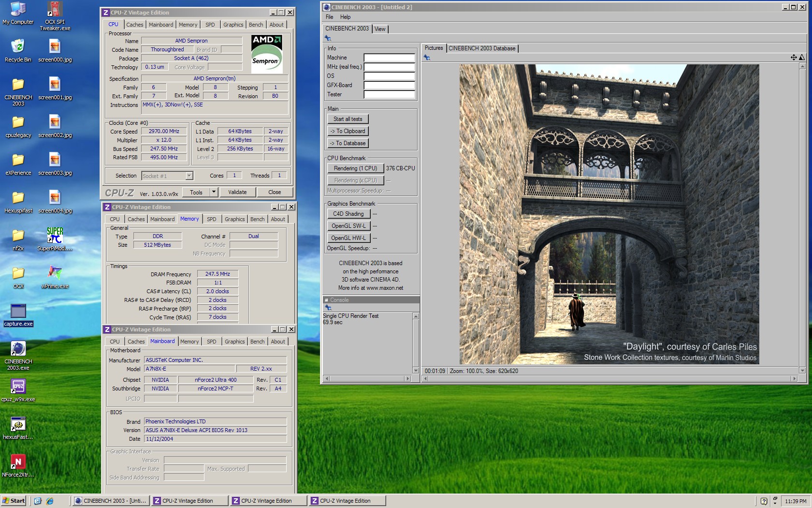Click picture panel horizontal scrollbar right arrow
The width and height of the screenshot is (812, 508).
794,379
